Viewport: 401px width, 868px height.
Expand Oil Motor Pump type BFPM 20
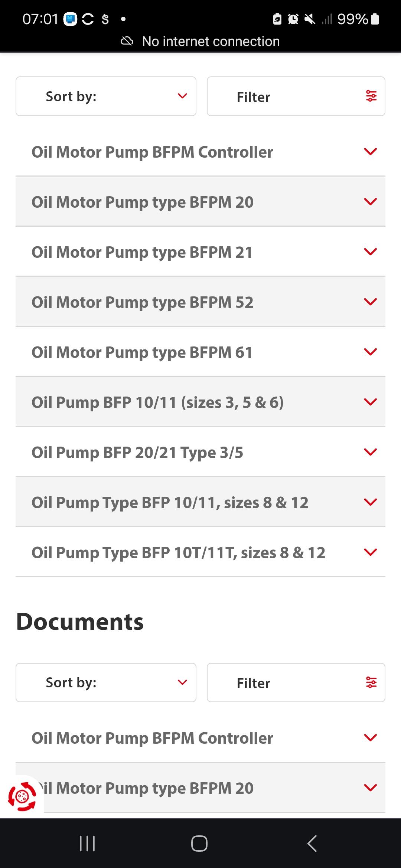click(200, 201)
